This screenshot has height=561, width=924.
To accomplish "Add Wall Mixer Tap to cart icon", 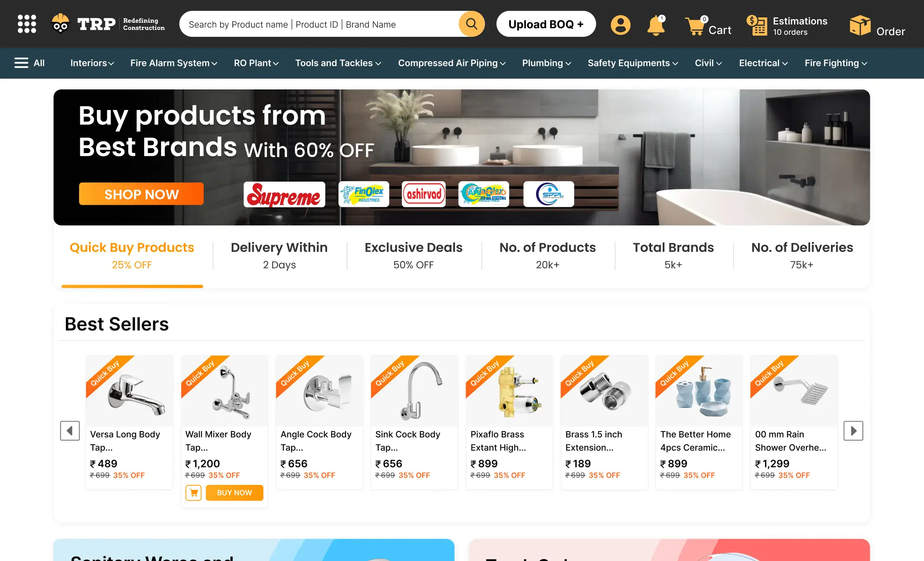I will pyautogui.click(x=193, y=493).
